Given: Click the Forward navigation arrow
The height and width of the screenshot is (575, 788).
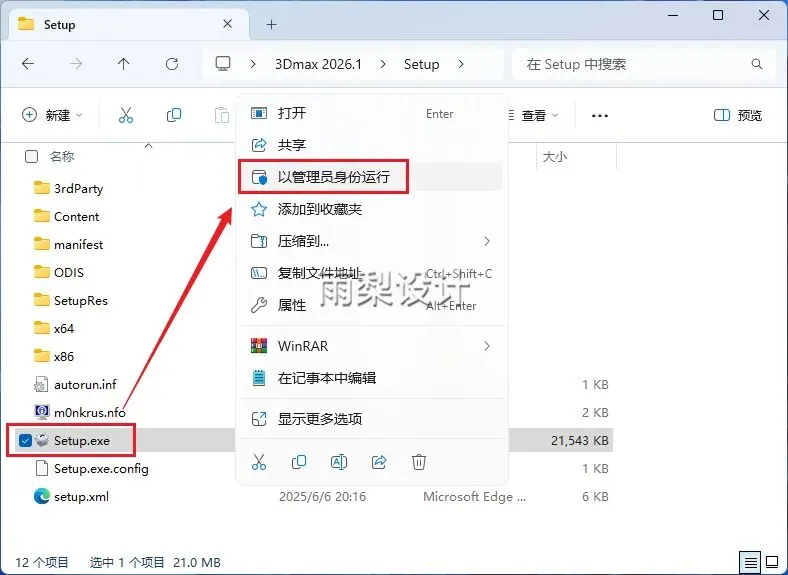Looking at the screenshot, I should click(x=76, y=64).
